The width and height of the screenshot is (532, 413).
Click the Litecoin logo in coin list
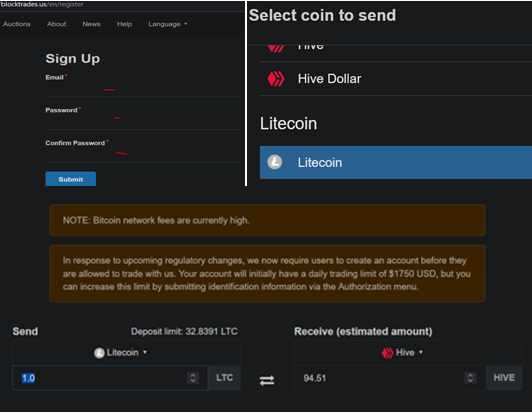[x=274, y=162]
